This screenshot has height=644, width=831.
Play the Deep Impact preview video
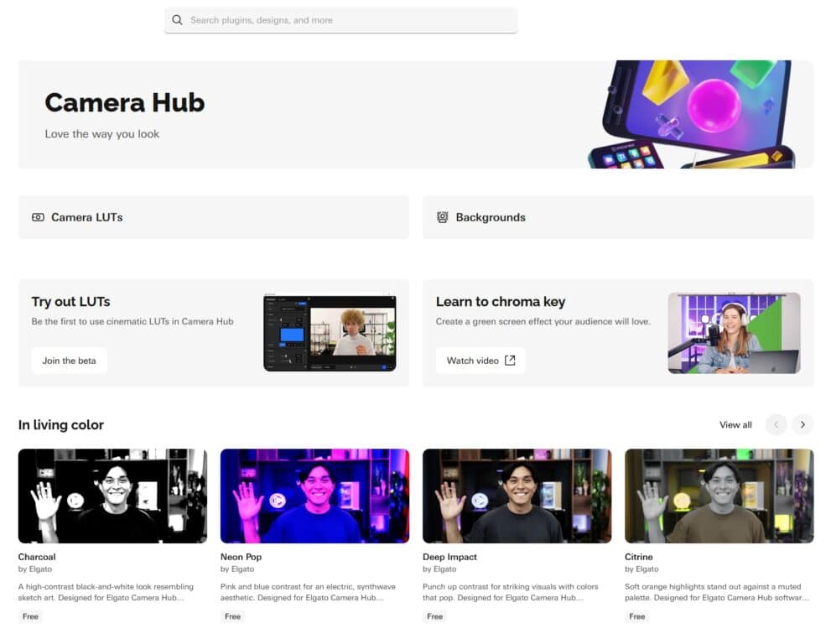tap(480, 501)
